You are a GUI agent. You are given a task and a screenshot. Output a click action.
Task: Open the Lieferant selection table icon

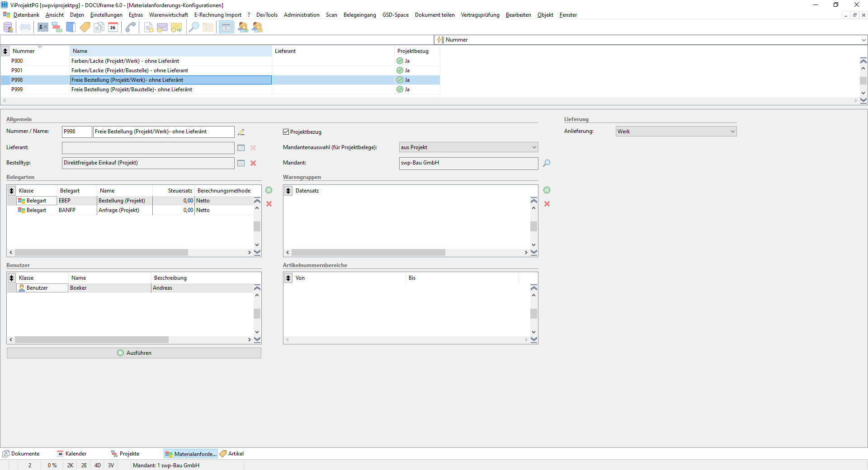click(241, 148)
